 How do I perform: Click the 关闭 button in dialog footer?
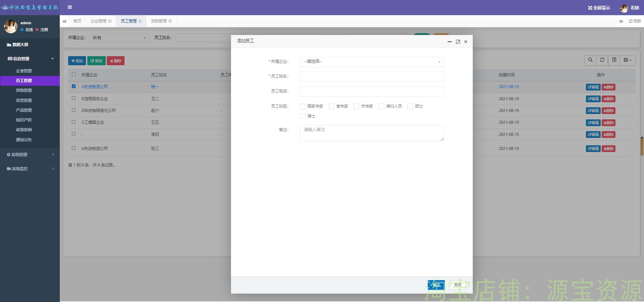click(457, 285)
